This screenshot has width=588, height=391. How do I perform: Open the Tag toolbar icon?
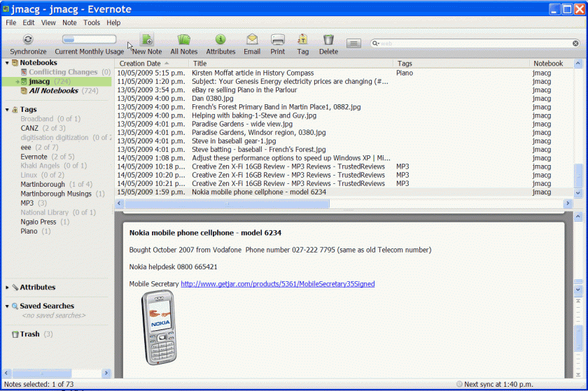[302, 39]
